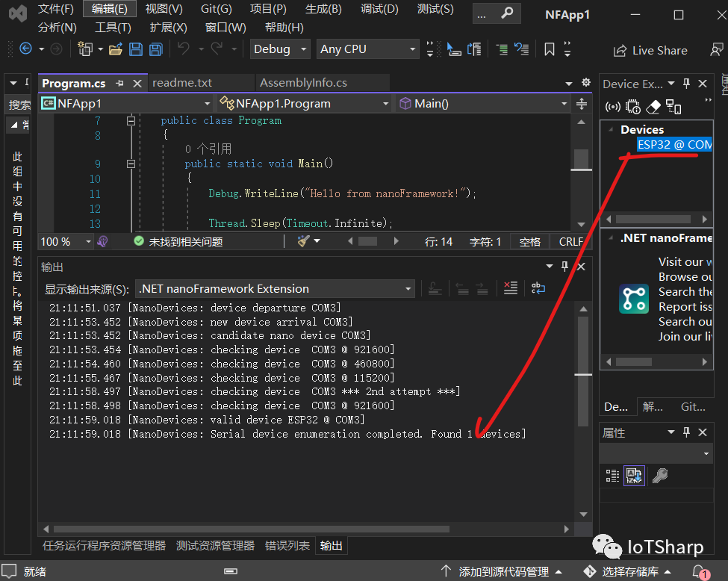This screenshot has width=728, height=581.
Task: Click the uncomment selection toolbar icon
Action: pos(522,49)
